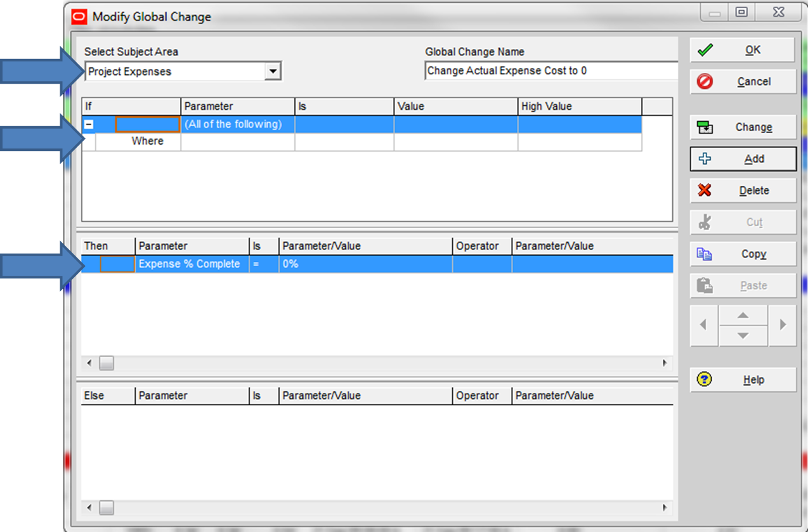Click the Cut scissors icon

click(x=705, y=222)
